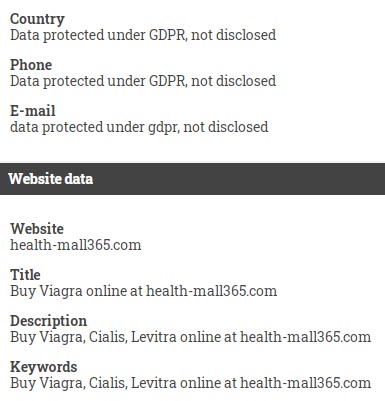Image resolution: width=385 pixels, height=401 pixels.
Task: Click the Phone data protected text
Action: click(143, 81)
